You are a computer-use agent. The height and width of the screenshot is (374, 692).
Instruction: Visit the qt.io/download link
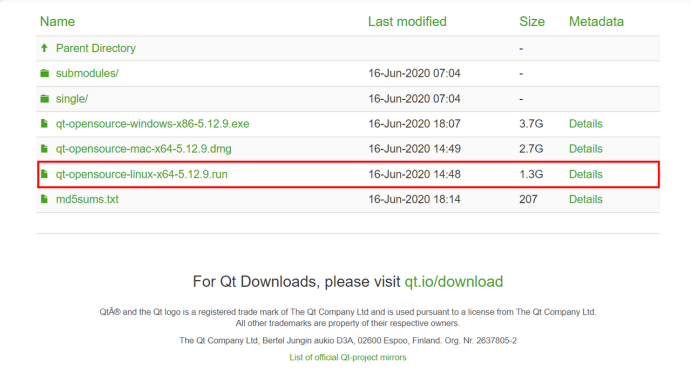click(x=454, y=282)
